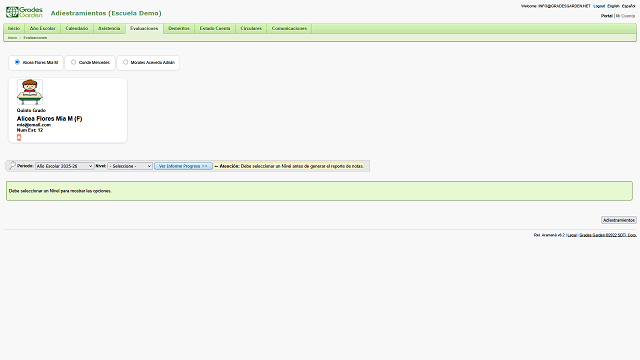Image resolution: width=640 pixels, height=360 pixels.
Task: Select the Morales Acevedo Adrián radio button
Action: tap(125, 62)
